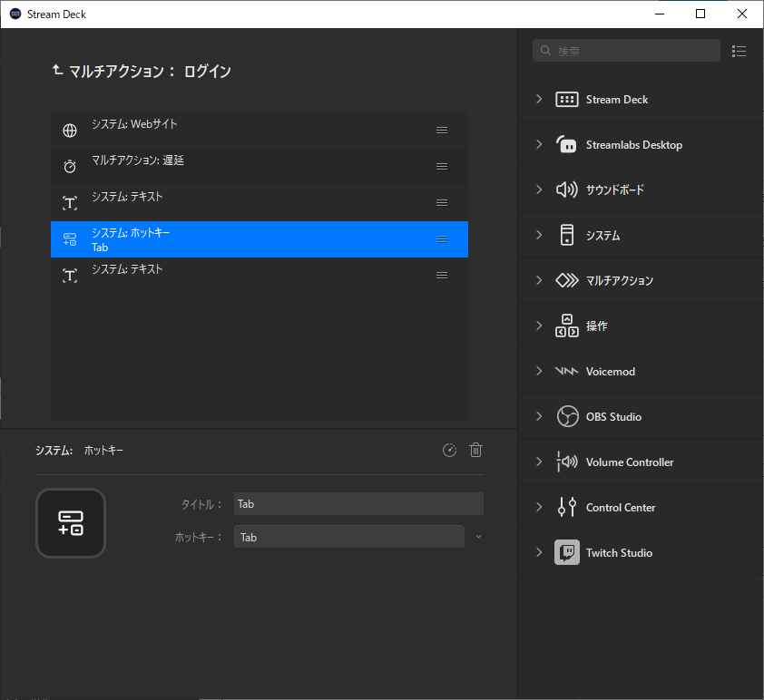Click the OBS Studio logo icon

[x=568, y=416]
